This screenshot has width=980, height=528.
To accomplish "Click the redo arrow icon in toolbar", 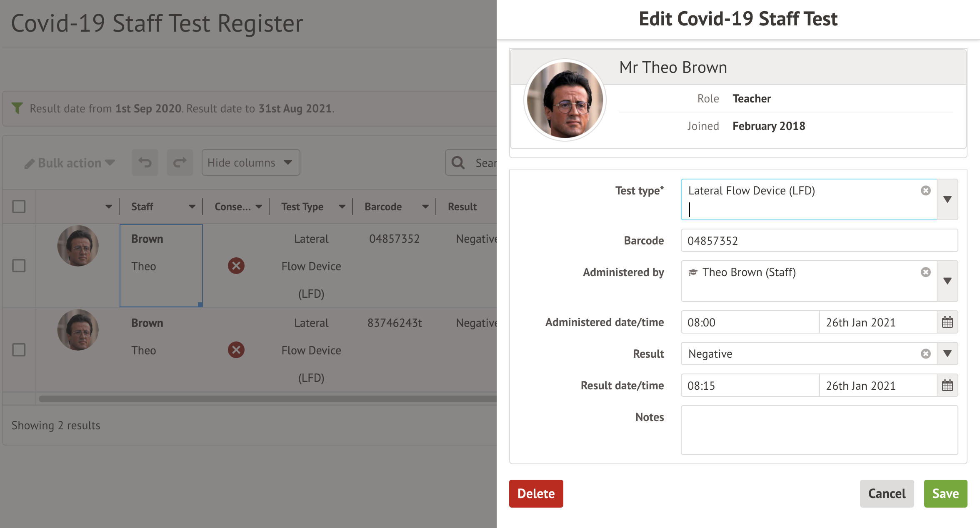I will 180,162.
